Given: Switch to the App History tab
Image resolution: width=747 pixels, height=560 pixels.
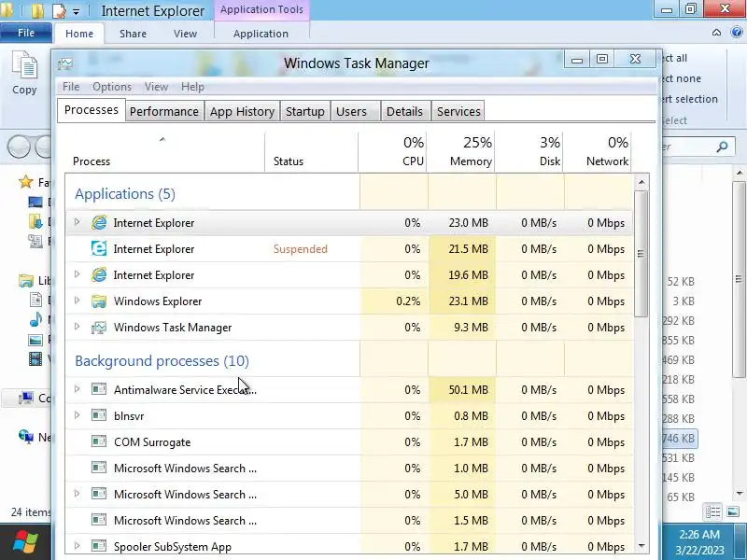Looking at the screenshot, I should pos(242,111).
